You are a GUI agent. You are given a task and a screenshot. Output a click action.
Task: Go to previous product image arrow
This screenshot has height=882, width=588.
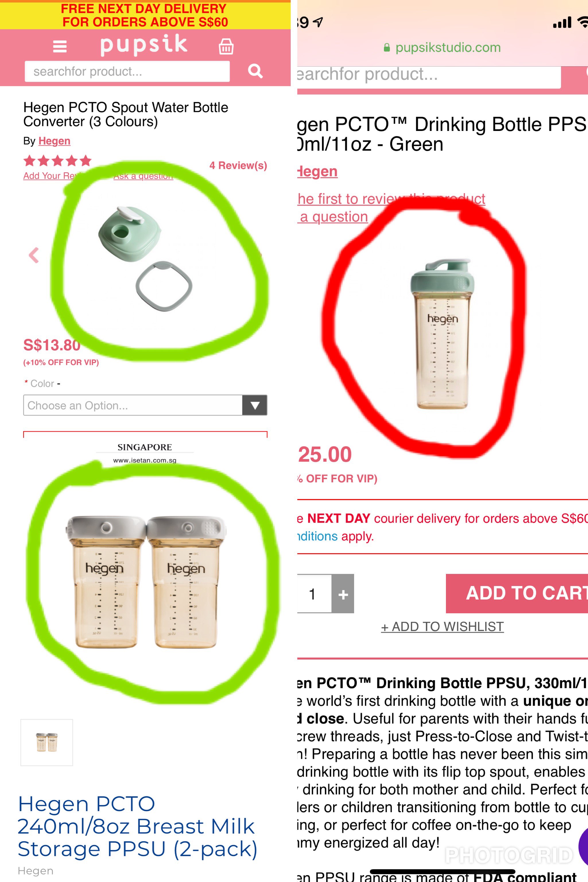tap(34, 255)
